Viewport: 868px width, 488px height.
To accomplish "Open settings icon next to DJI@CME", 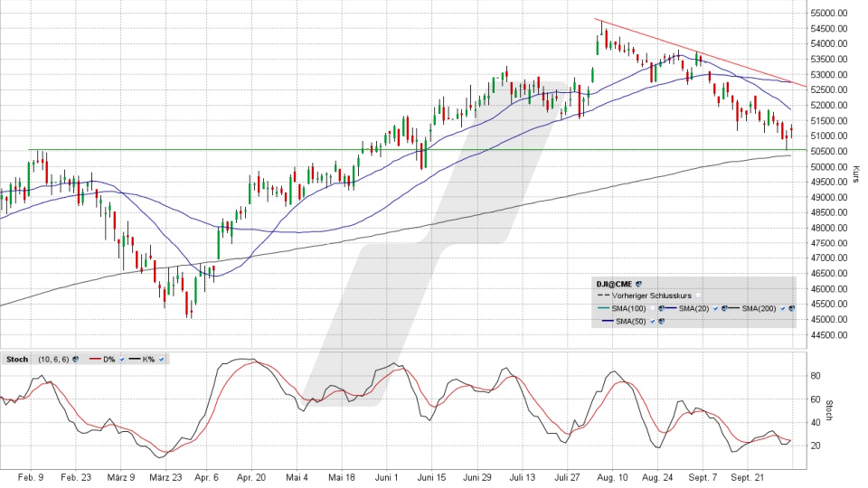I will (x=639, y=284).
